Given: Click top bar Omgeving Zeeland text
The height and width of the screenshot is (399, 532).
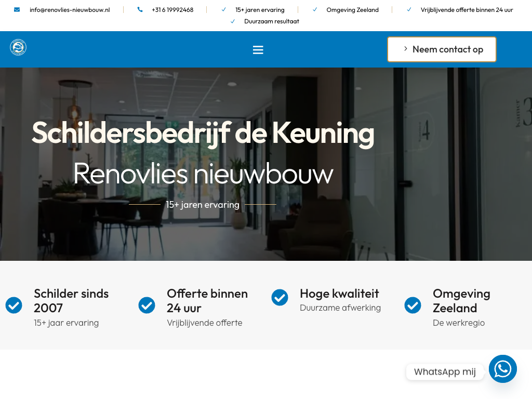Looking at the screenshot, I should [352, 10].
